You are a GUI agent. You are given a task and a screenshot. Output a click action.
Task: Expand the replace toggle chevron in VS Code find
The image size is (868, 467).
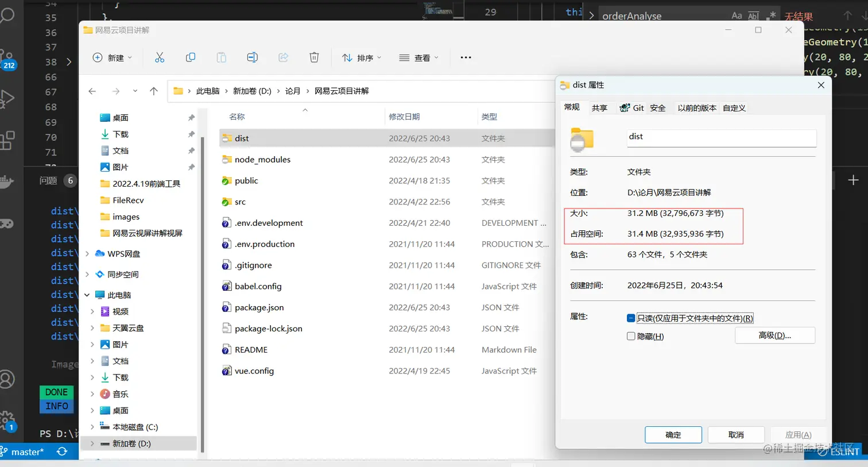591,16
